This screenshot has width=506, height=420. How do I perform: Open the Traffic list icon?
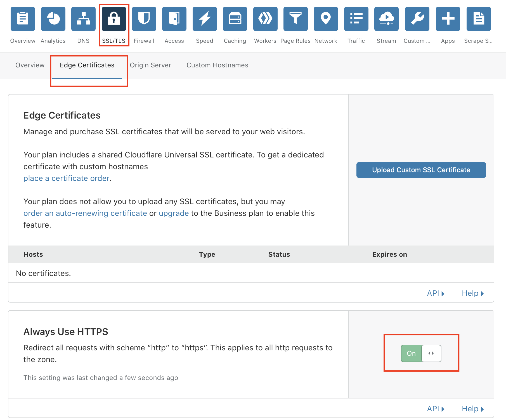click(x=356, y=19)
